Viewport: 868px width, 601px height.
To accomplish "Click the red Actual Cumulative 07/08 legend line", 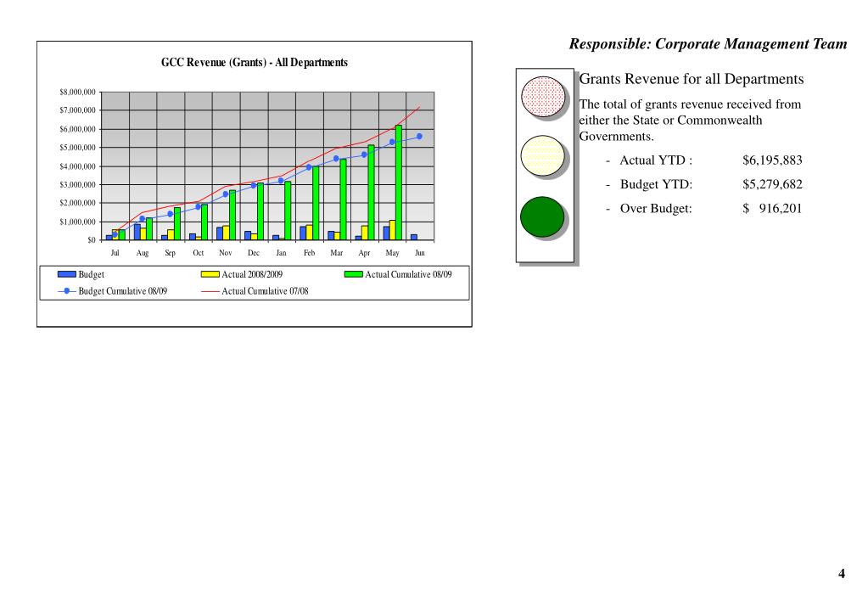I will 210,291.
